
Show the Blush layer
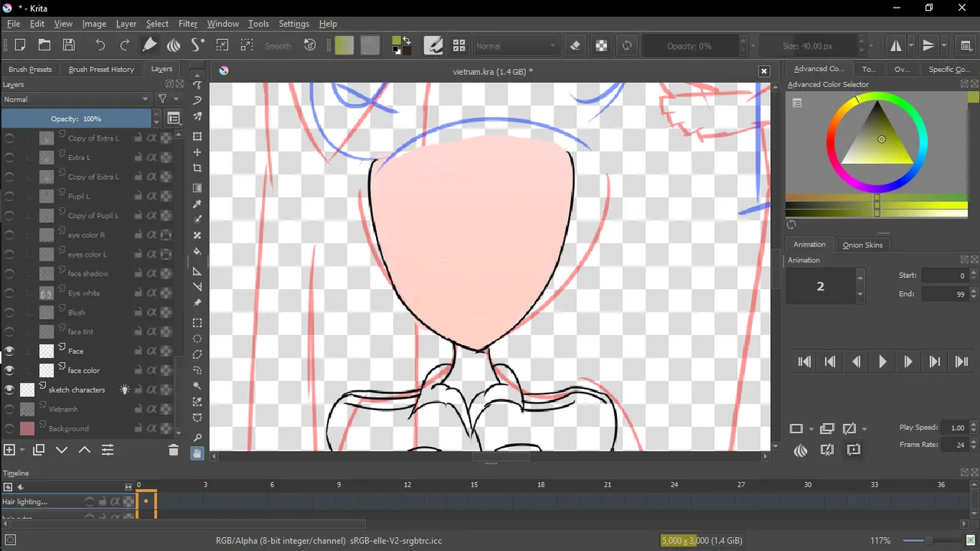pyautogui.click(x=9, y=312)
